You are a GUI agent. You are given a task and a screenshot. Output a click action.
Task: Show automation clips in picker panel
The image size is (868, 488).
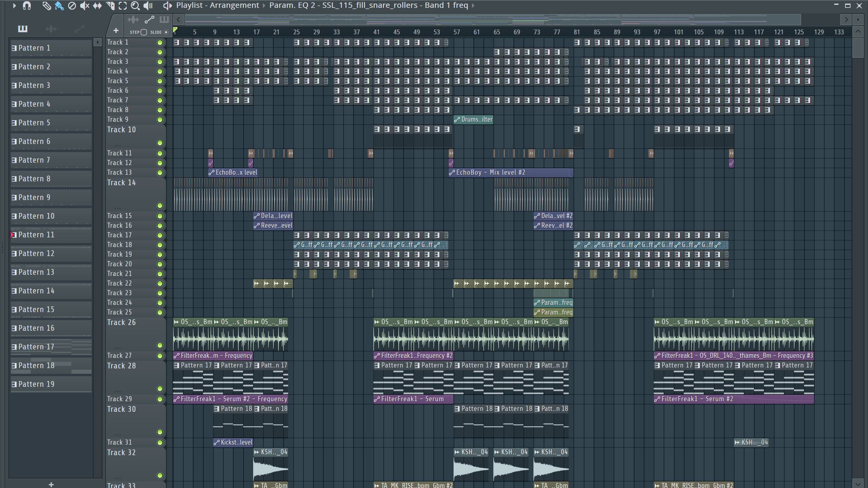pos(80,29)
